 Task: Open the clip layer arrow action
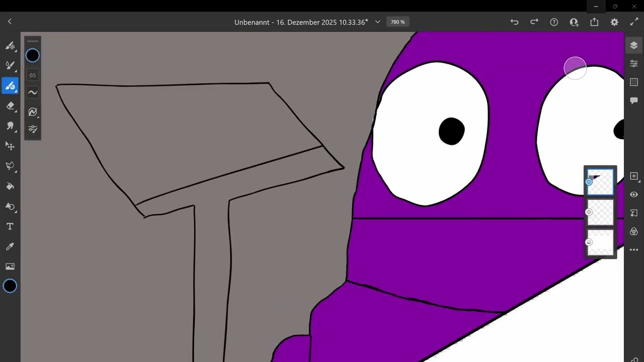pyautogui.click(x=634, y=213)
